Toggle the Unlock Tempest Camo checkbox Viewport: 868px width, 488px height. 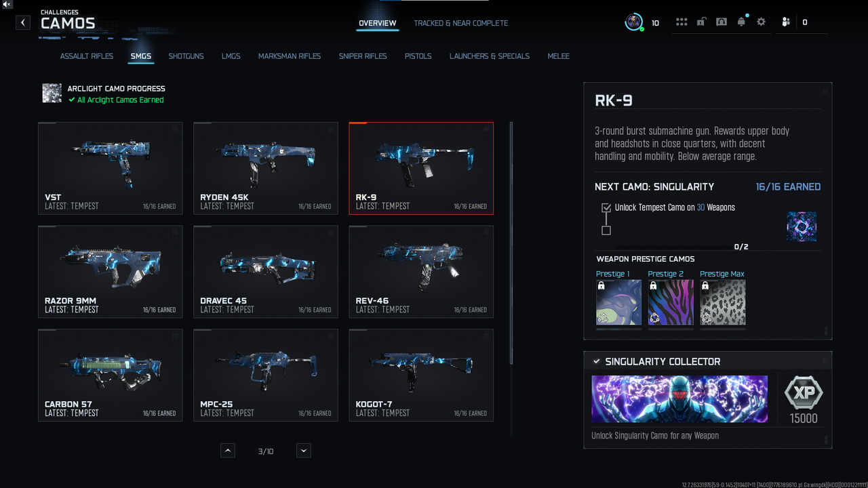[x=606, y=208]
